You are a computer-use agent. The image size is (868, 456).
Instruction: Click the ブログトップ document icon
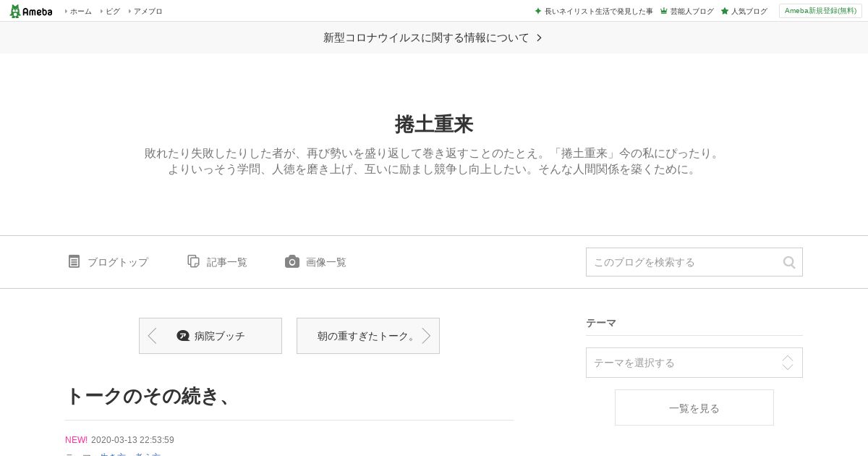(74, 261)
